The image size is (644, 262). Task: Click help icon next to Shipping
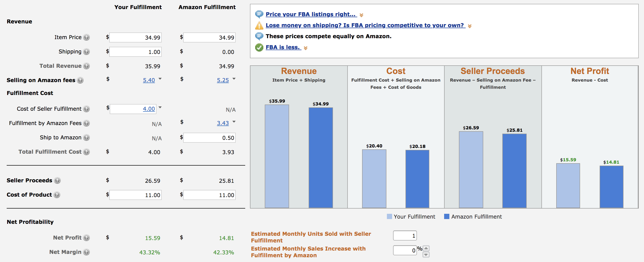(x=86, y=52)
